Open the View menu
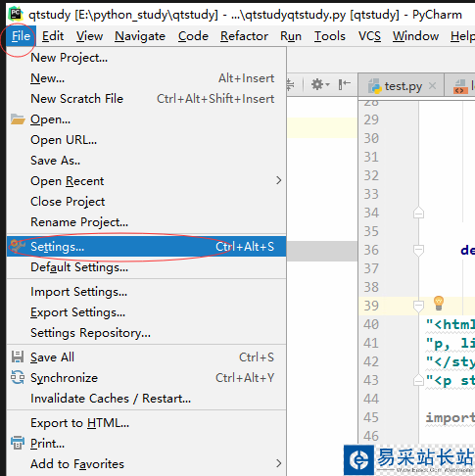Viewport: 475px width, 476px height. [89, 36]
